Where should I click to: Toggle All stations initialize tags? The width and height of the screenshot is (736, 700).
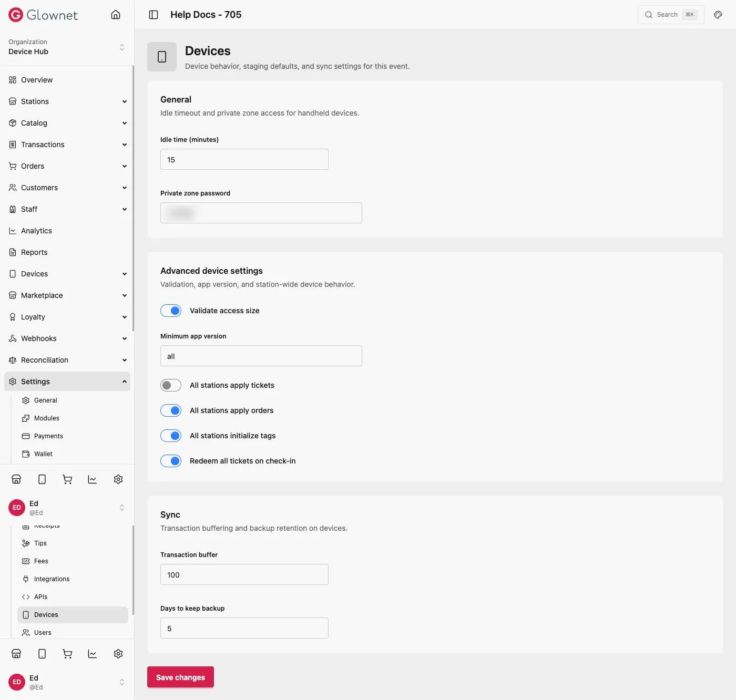click(171, 436)
